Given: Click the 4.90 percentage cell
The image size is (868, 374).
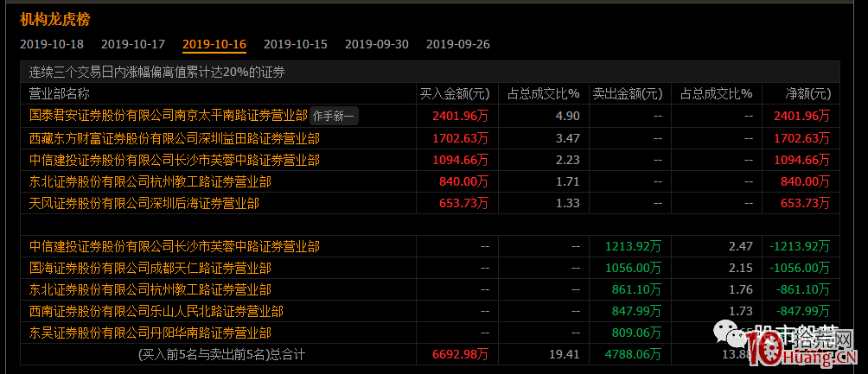Looking at the screenshot, I should (x=569, y=117).
